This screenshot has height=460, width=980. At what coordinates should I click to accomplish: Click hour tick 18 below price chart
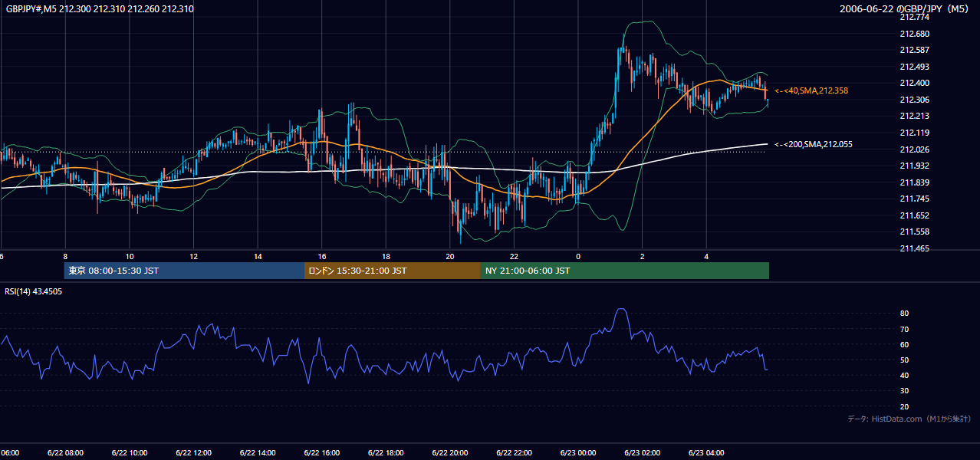[386, 257]
